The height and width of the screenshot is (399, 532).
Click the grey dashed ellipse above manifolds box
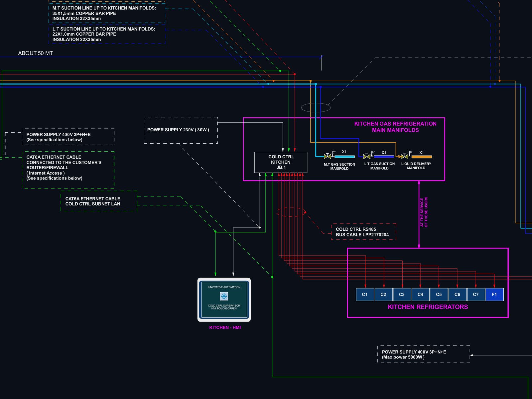pyautogui.click(x=316, y=107)
